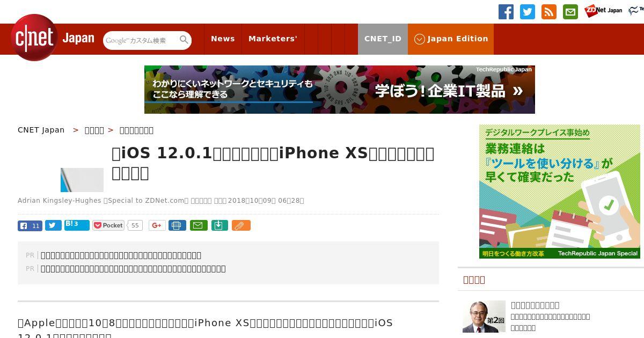Open the header Twitter icon

(x=528, y=12)
